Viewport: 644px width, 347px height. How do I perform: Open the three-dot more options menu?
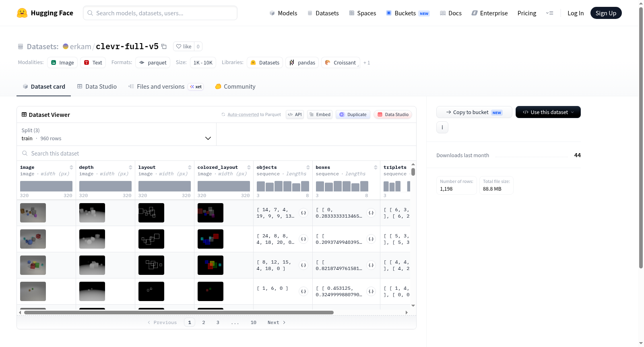[x=442, y=127]
